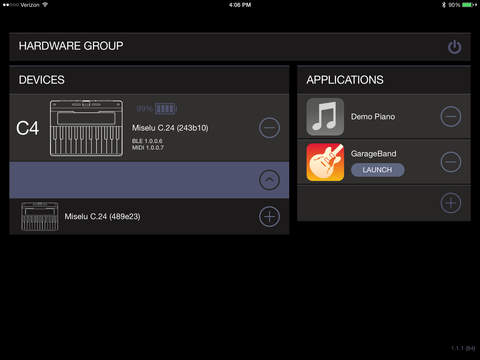Tap the status bar battery icon
Viewport: 480px width, 360px height.
469,5
